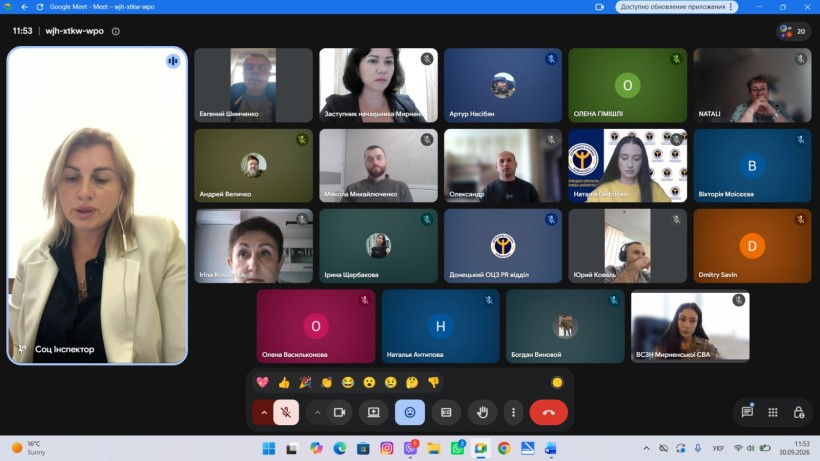Select Вікторія Моісєєва participant tile
Image resolution: width=820 pixels, height=461 pixels.
coord(752,166)
